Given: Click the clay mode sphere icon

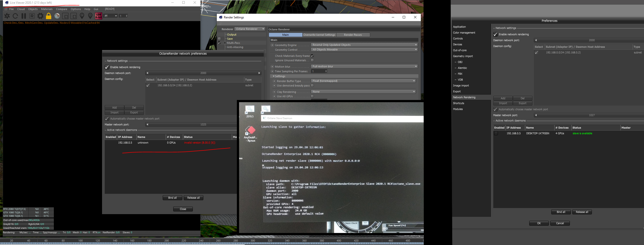Looking at the screenshot, I should coord(57,16).
